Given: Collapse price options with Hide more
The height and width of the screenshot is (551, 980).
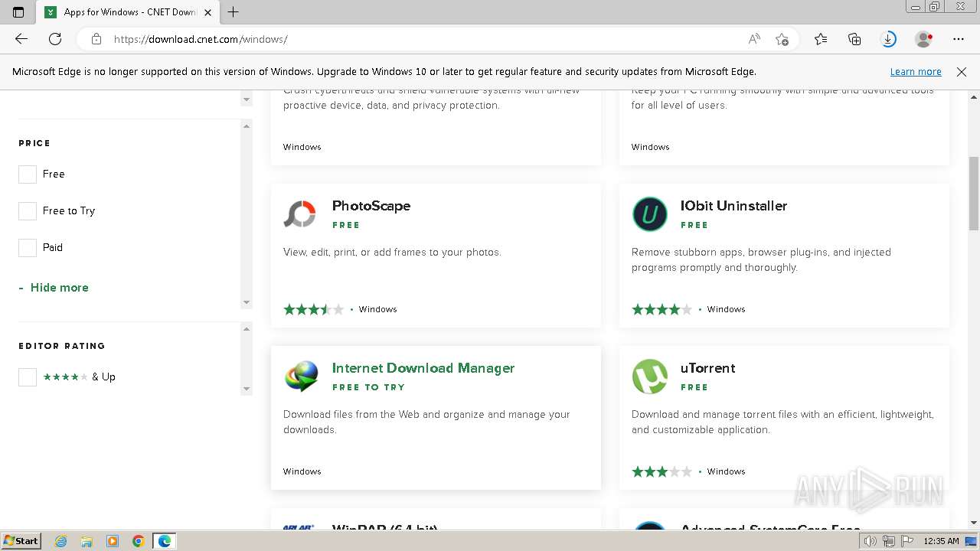Looking at the screenshot, I should (54, 288).
